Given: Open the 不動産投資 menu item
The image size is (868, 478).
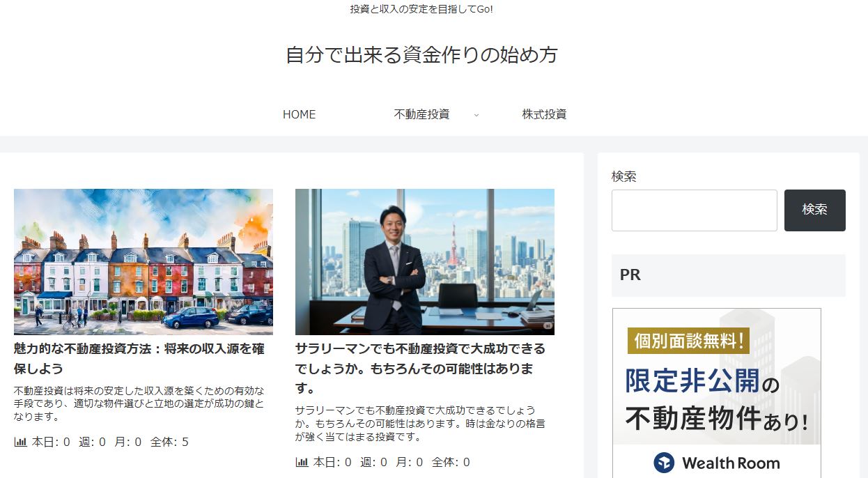Looking at the screenshot, I should pos(421,114).
